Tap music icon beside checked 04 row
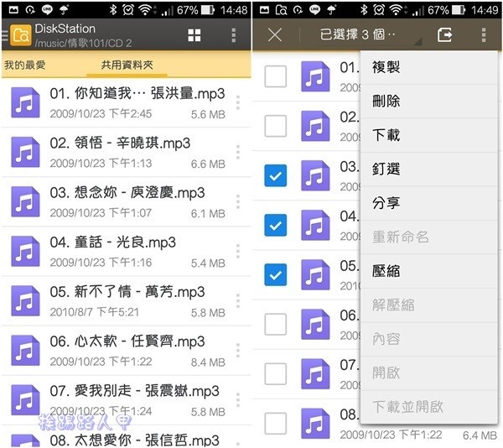This screenshot has width=503, height=448. [x=315, y=226]
